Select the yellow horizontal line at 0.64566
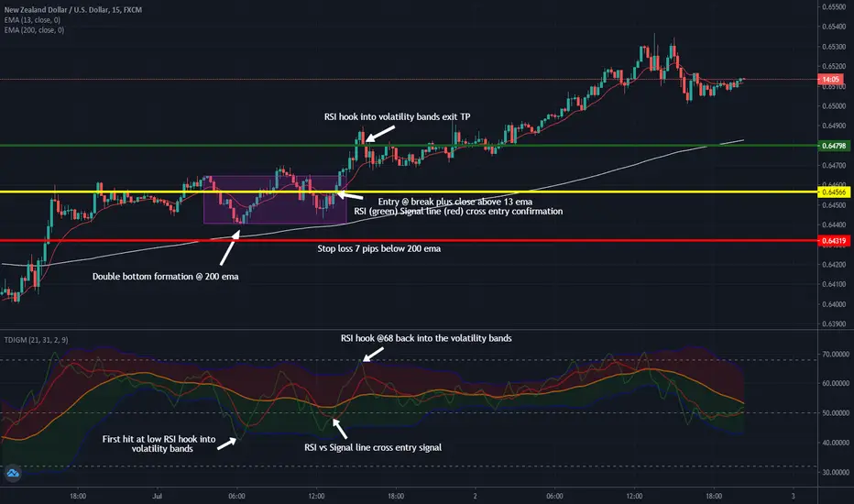The width and height of the screenshot is (854, 504). (409, 192)
